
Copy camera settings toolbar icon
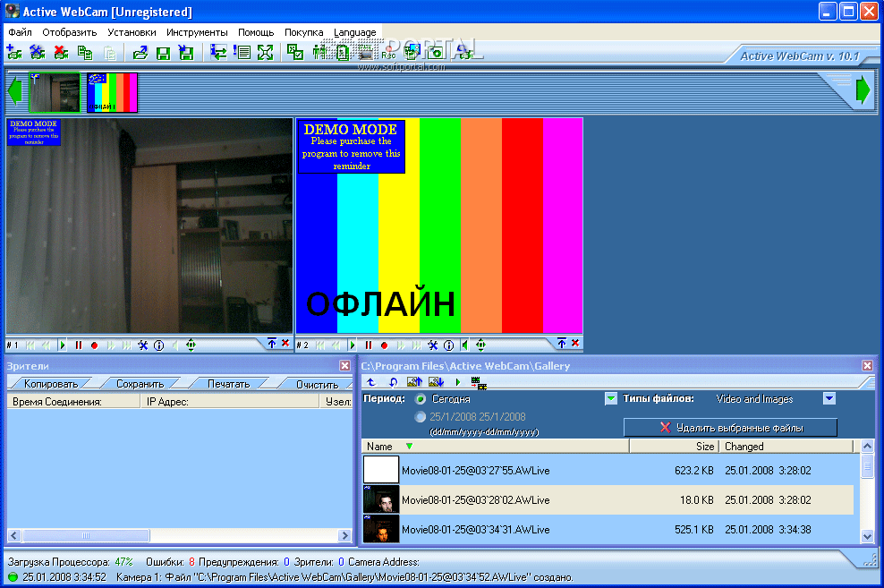(x=85, y=53)
